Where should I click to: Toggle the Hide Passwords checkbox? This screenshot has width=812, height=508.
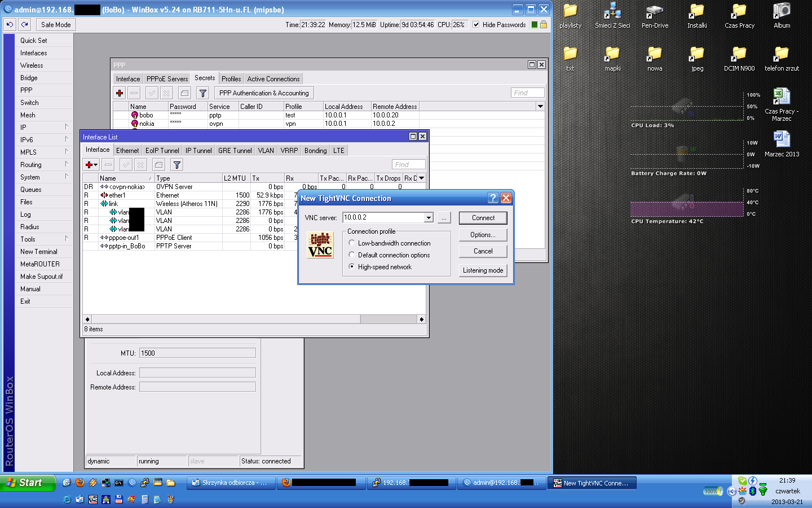coord(476,25)
